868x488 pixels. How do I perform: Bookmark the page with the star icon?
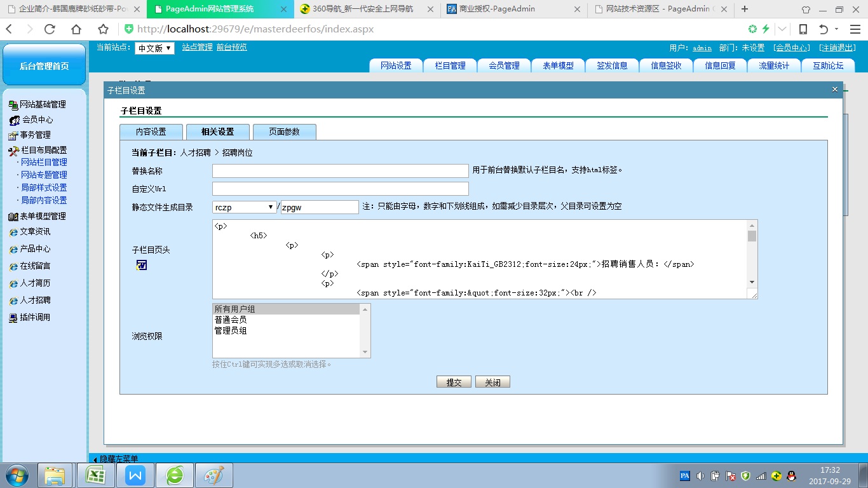103,29
